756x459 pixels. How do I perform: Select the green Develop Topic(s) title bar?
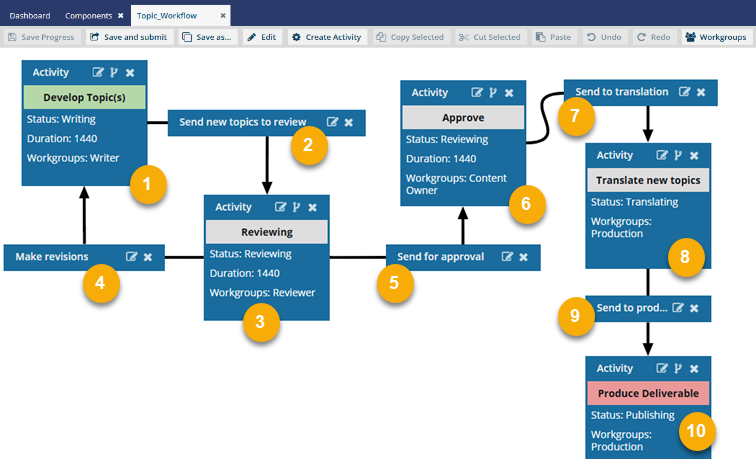coord(84,97)
